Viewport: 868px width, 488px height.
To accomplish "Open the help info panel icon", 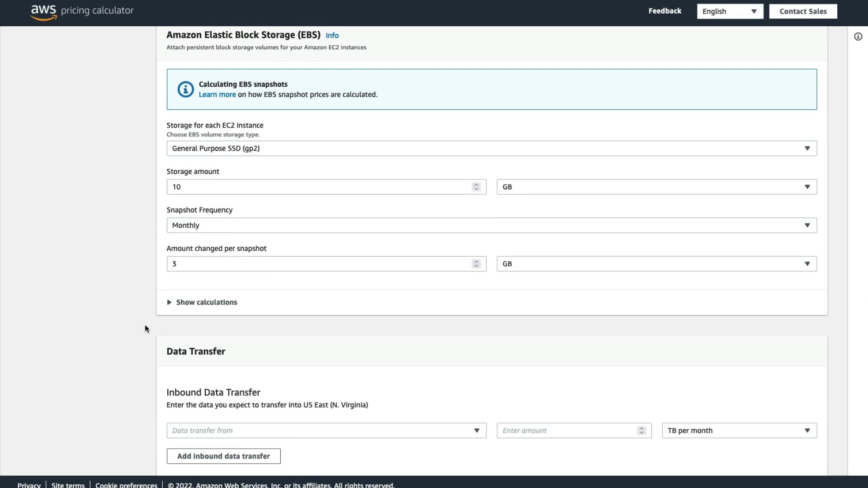I will 858,37.
